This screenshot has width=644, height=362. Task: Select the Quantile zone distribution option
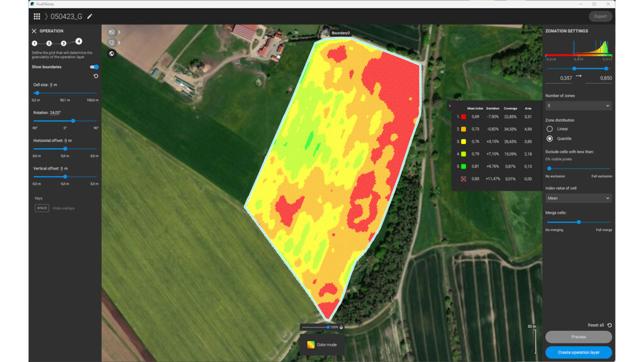click(x=548, y=138)
